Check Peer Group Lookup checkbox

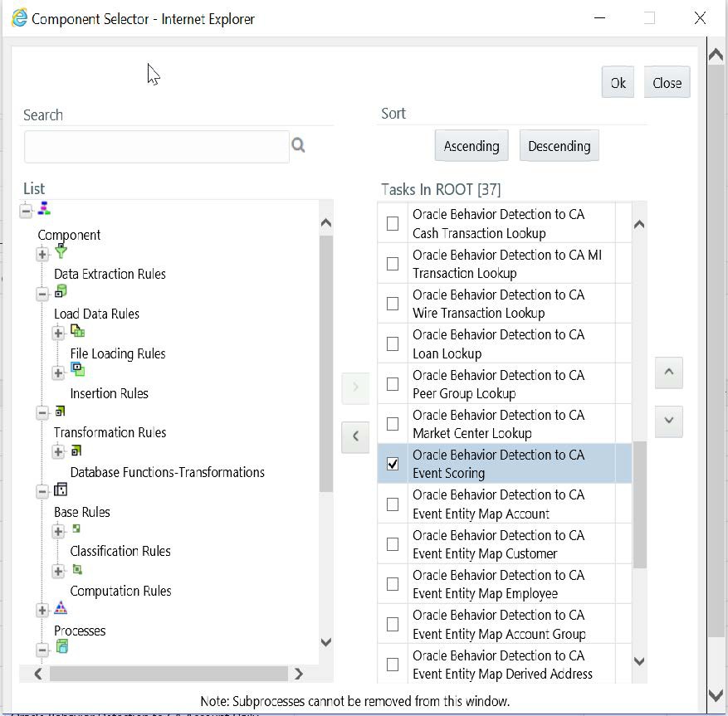[x=393, y=384]
